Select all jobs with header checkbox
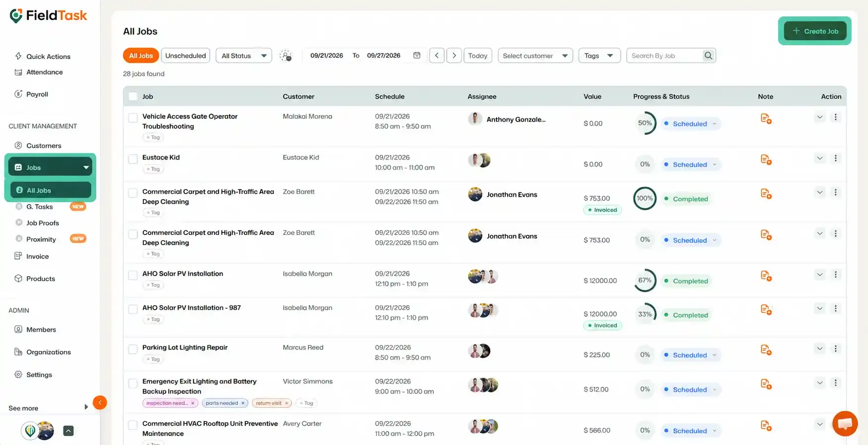Image resolution: width=868 pixels, height=445 pixels. pyautogui.click(x=133, y=96)
